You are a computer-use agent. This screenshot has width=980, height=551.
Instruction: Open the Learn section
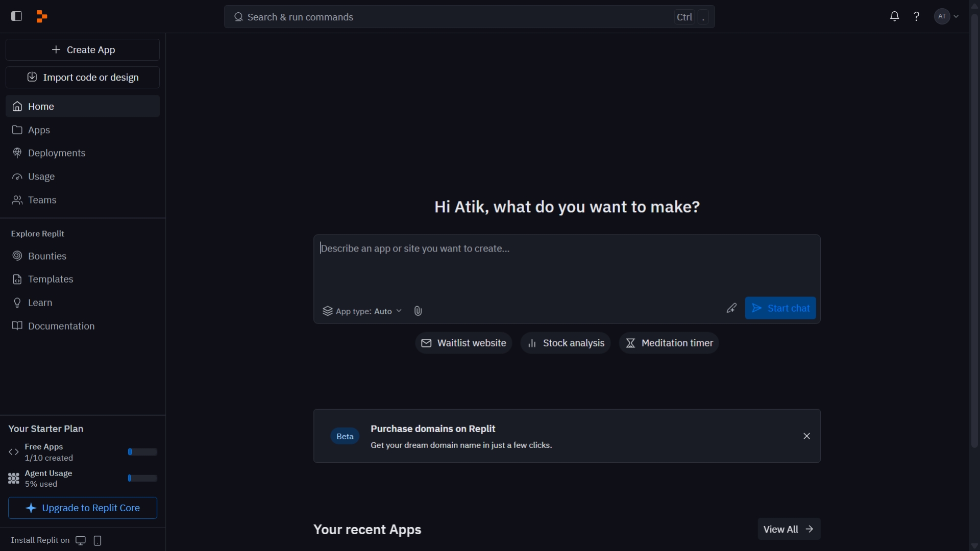[x=83, y=303]
